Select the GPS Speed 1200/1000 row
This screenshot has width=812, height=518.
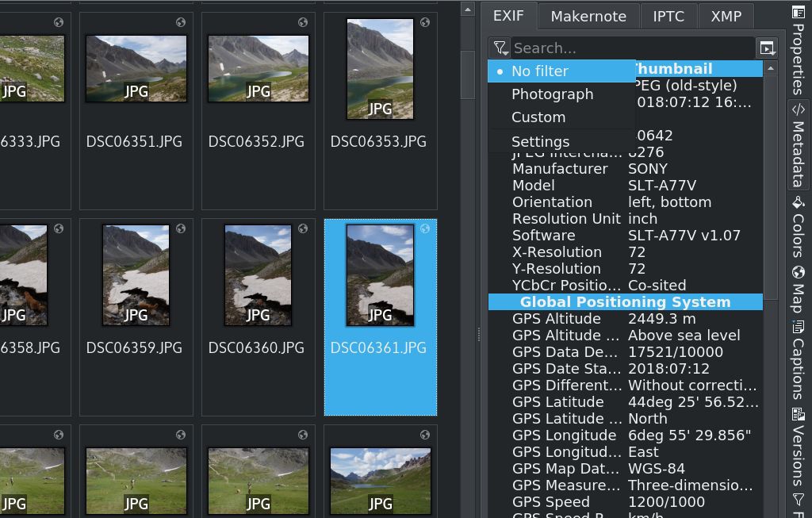(625, 501)
